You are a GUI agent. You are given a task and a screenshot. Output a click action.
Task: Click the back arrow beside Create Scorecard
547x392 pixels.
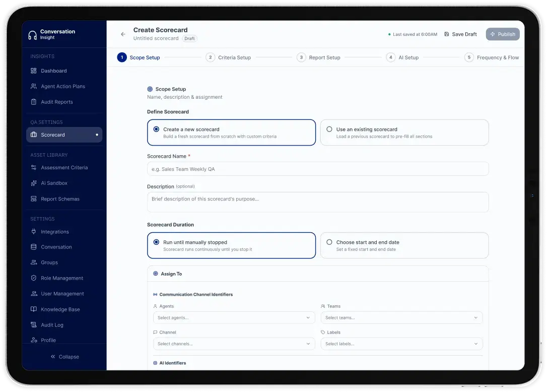[123, 34]
